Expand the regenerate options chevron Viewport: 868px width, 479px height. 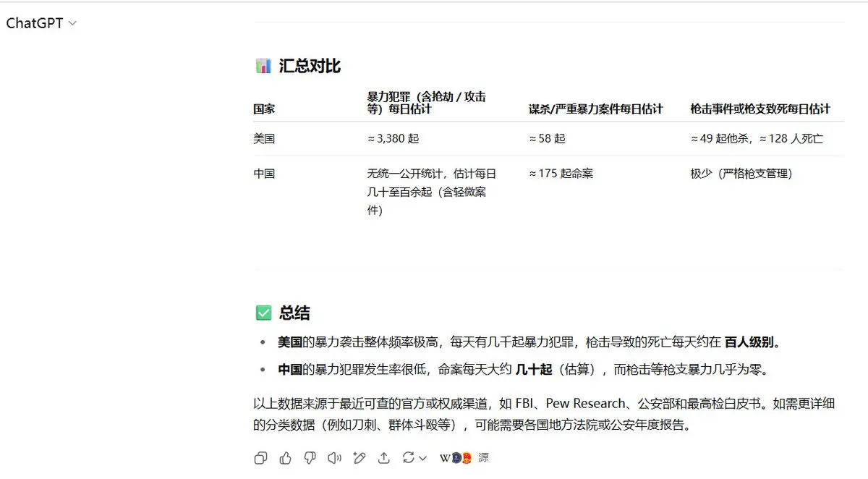pos(423,458)
